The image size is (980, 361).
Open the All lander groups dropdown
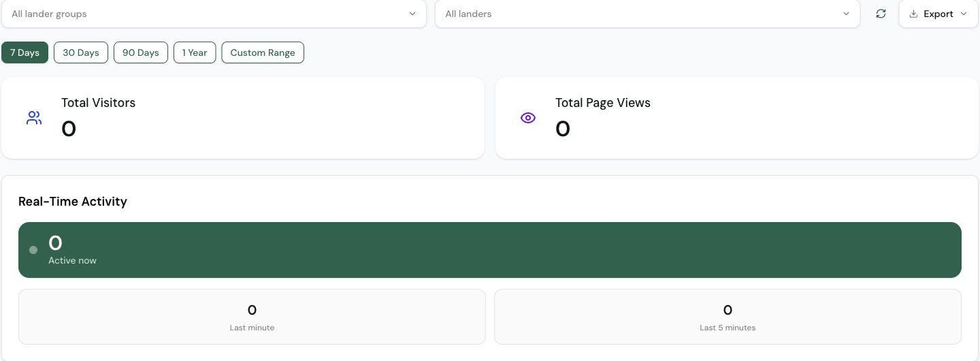coord(214,14)
